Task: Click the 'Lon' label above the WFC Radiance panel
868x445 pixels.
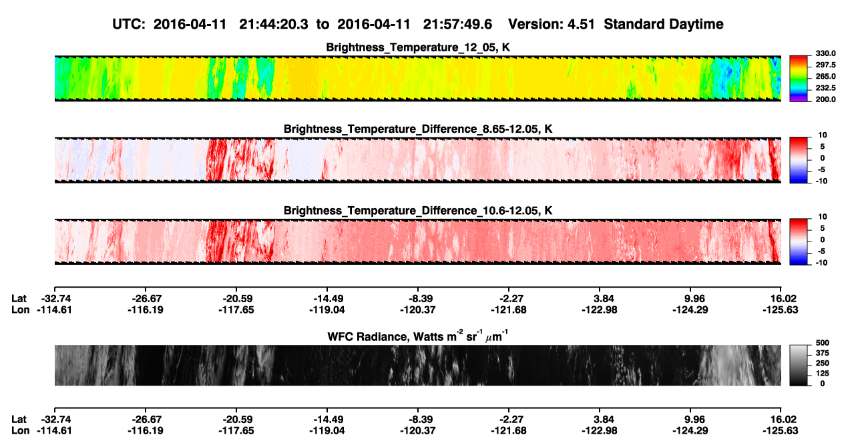Action: [x=20, y=309]
